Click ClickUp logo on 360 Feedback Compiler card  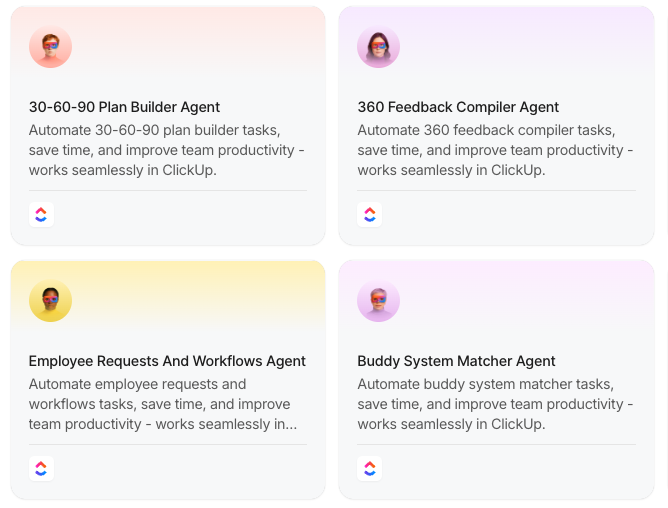[369, 214]
